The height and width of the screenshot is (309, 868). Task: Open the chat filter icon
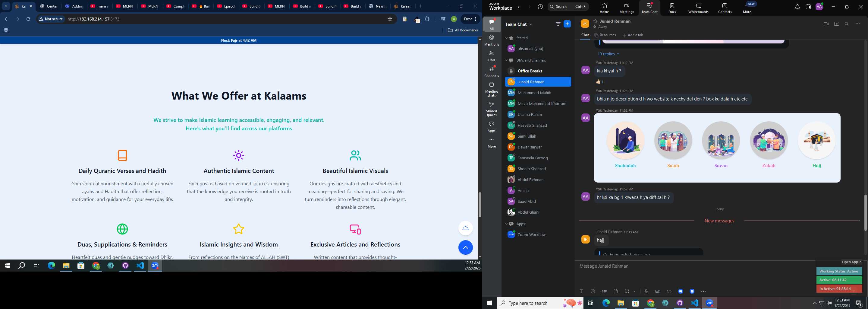tap(558, 24)
